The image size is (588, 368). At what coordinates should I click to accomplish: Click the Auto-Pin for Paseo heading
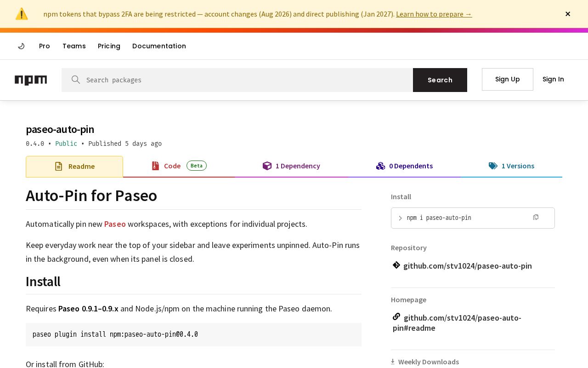(91, 195)
